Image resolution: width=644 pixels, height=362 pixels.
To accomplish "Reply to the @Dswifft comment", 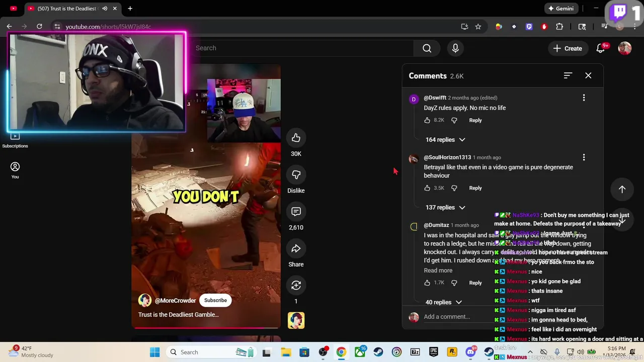I will click(475, 120).
